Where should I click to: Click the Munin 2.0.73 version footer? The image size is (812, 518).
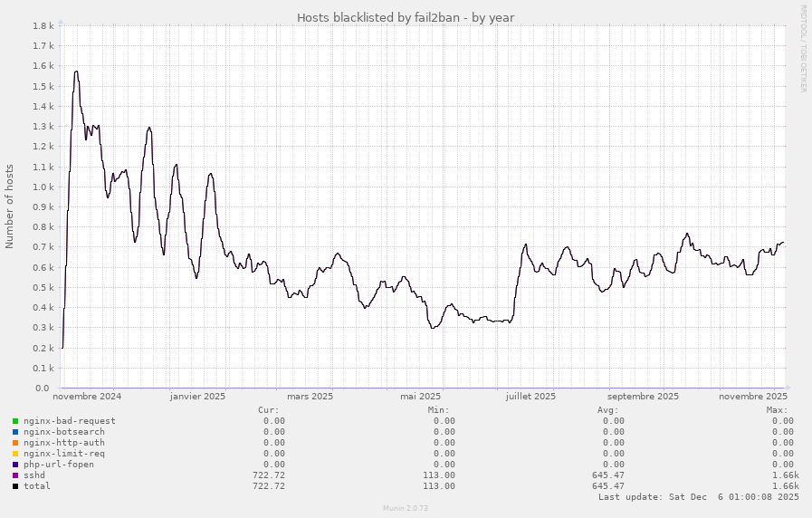click(405, 509)
